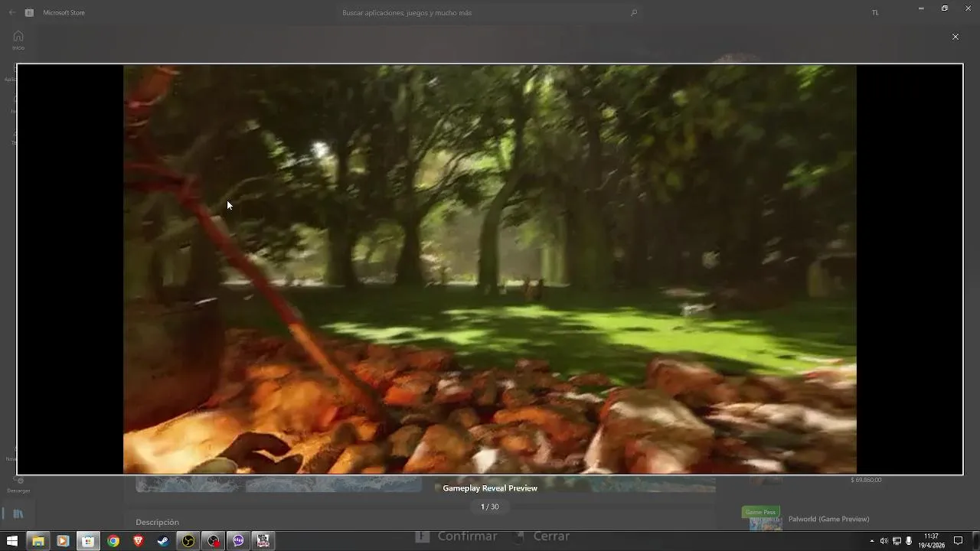Screen dimensions: 980x551
Task: Open the clock and date flyout
Action: coord(932,541)
